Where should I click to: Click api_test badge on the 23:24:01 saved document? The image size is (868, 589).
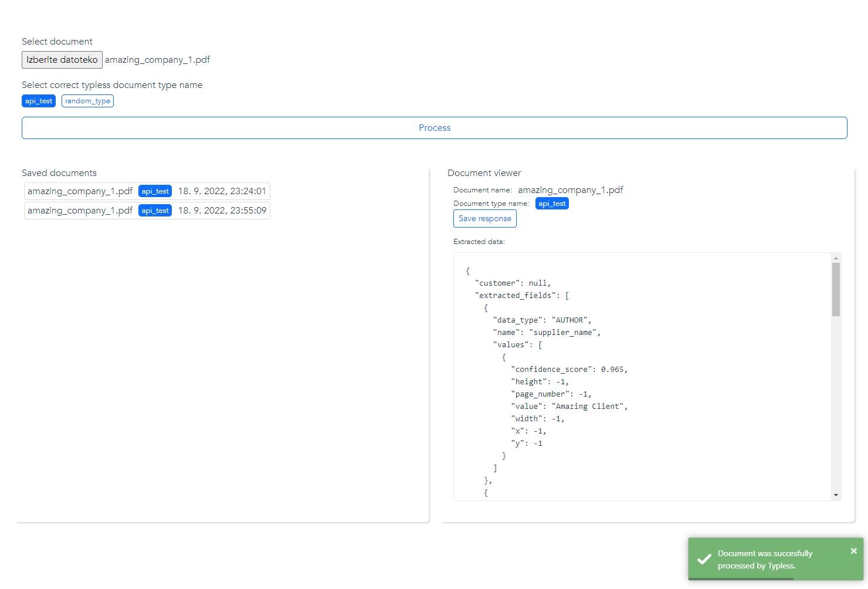coord(155,191)
